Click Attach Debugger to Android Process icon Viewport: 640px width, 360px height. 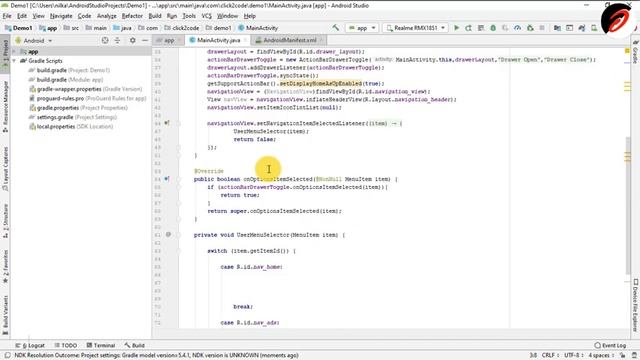pyautogui.click(x=530, y=28)
